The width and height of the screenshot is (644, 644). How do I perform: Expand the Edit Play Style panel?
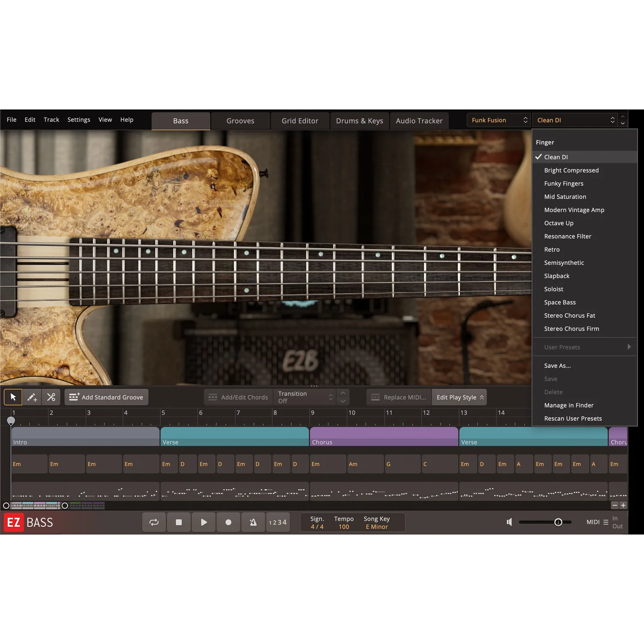[x=459, y=397]
